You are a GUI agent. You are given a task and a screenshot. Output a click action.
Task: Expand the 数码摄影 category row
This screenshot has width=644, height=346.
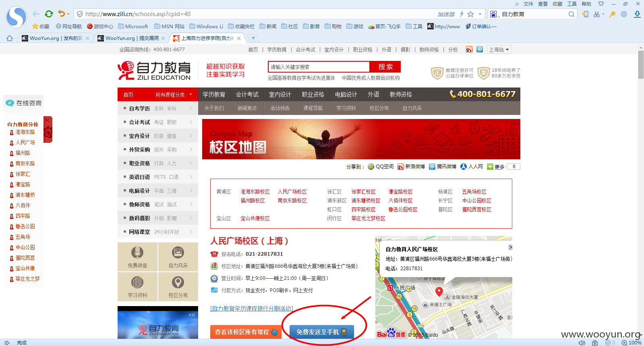pyautogui.click(x=158, y=218)
